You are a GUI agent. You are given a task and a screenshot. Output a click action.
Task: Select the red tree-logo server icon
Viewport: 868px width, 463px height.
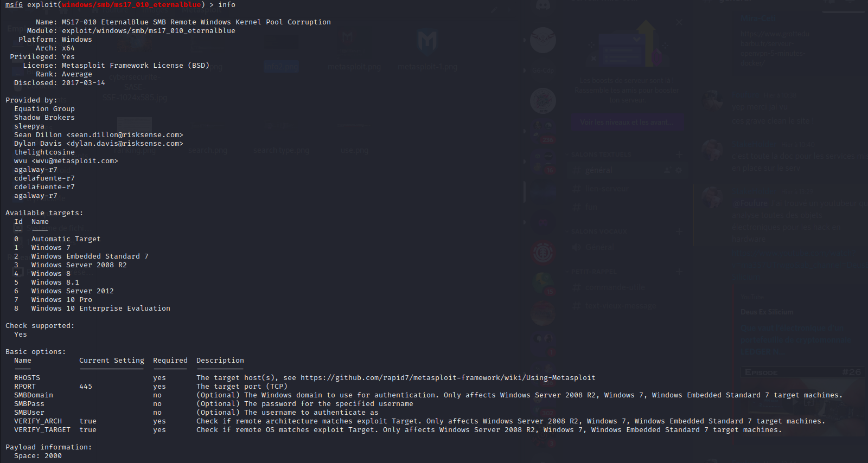coord(542,253)
